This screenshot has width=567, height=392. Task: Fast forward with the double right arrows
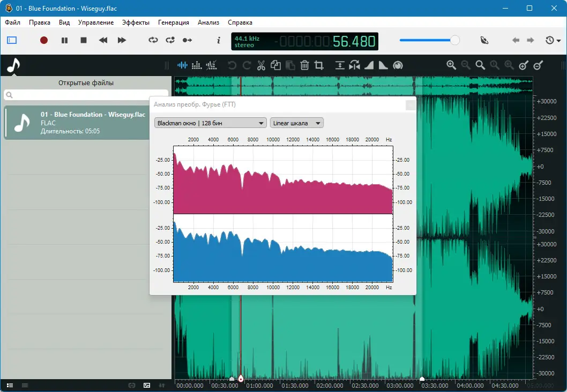(122, 40)
